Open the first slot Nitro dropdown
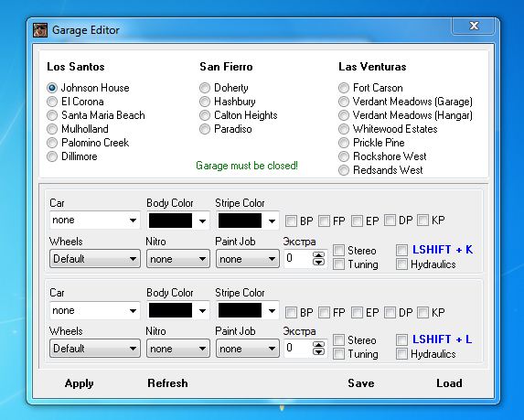Viewport: 524px width, 420px height. click(177, 259)
